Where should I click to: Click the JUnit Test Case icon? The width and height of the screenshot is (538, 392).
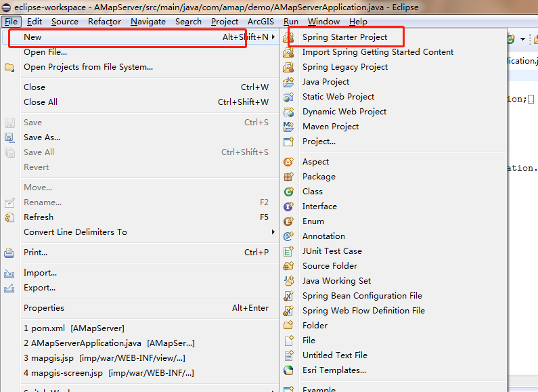tap(288, 251)
